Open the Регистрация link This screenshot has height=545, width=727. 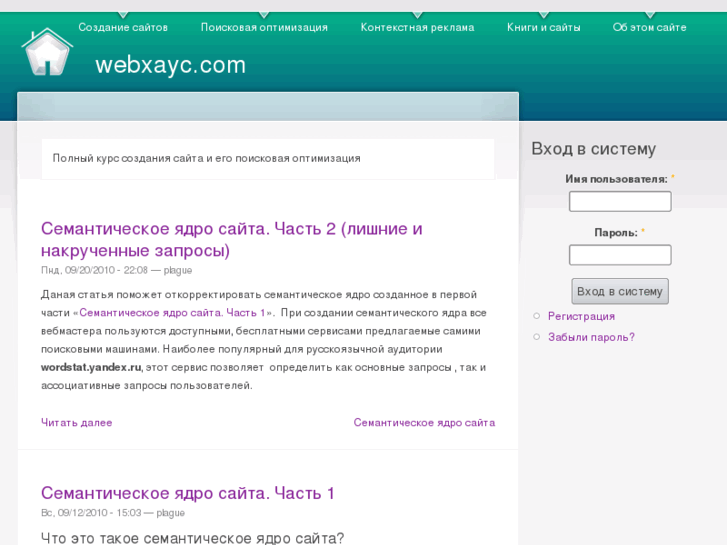click(x=581, y=316)
